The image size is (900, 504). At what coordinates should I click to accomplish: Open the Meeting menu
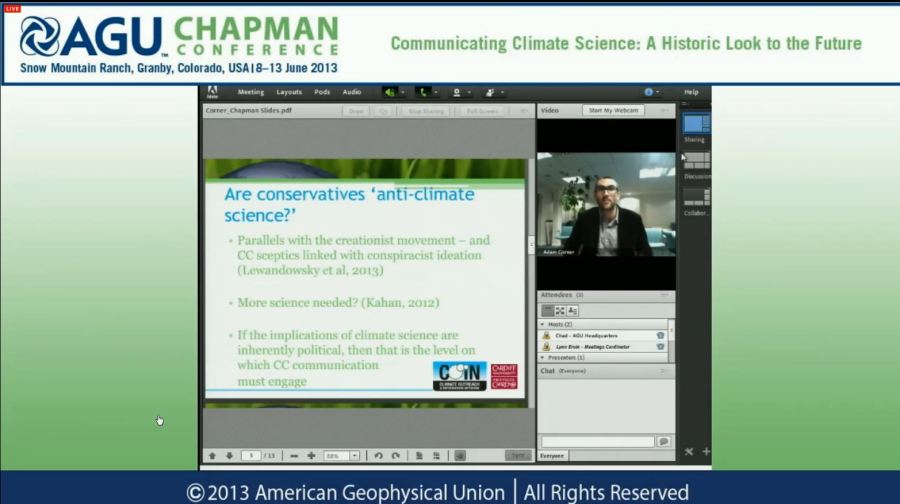pyautogui.click(x=250, y=92)
